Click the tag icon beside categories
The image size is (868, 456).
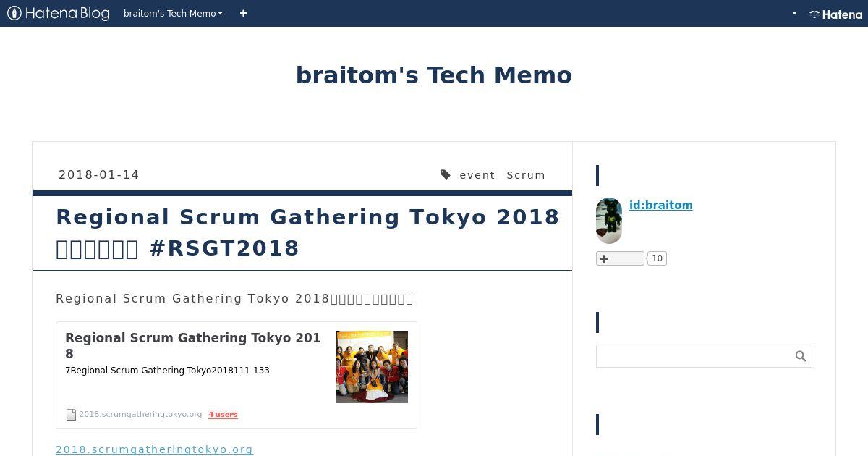(446, 174)
